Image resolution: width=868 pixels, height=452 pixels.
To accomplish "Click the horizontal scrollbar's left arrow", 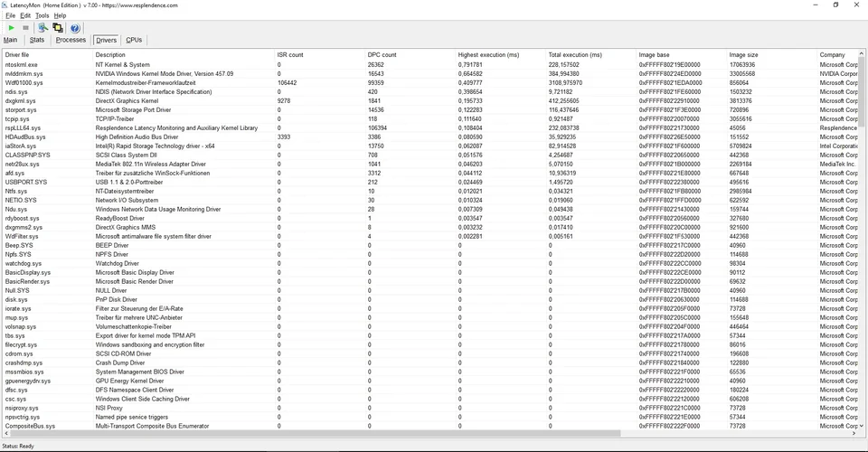I will coord(5,433).
